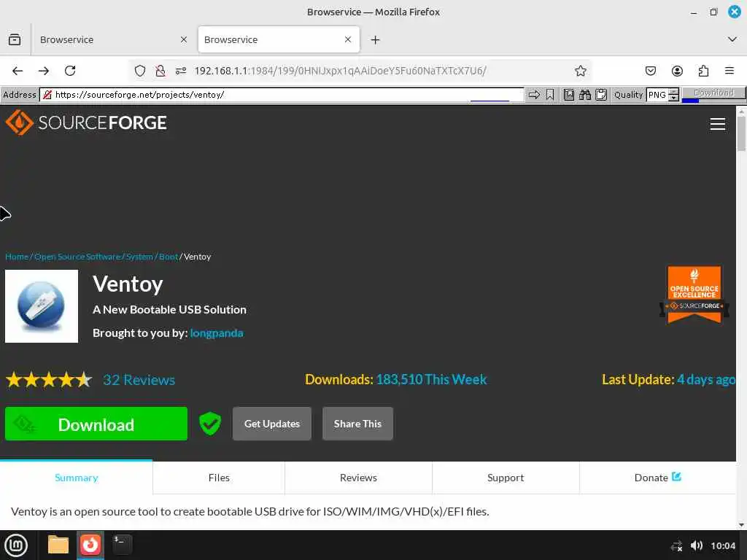
Task: Bookmark this page with the star icon
Action: click(580, 71)
